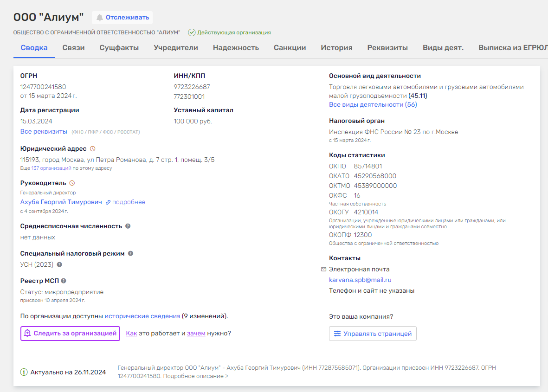Click INN value 9723226687
The width and height of the screenshot is (548, 392).
[192, 87]
